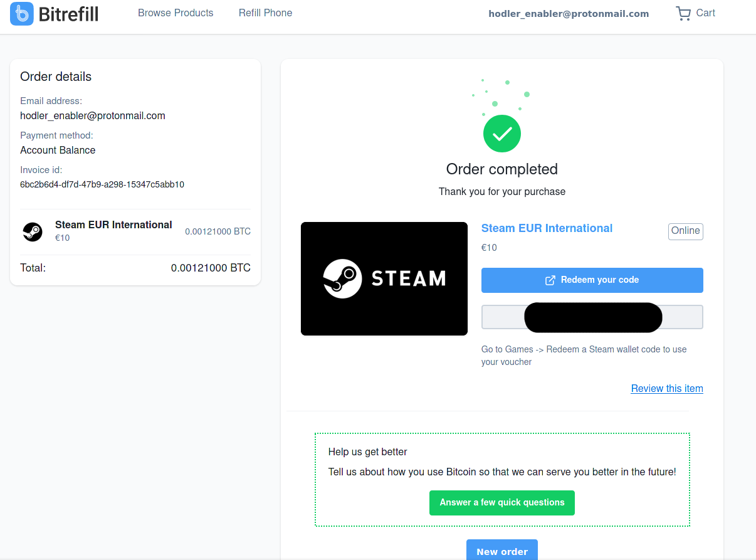This screenshot has width=756, height=560.
Task: Select invoice id 6bc2b6d4-df7d-47b9-a298-15347c5abb10
Action: pos(102,185)
